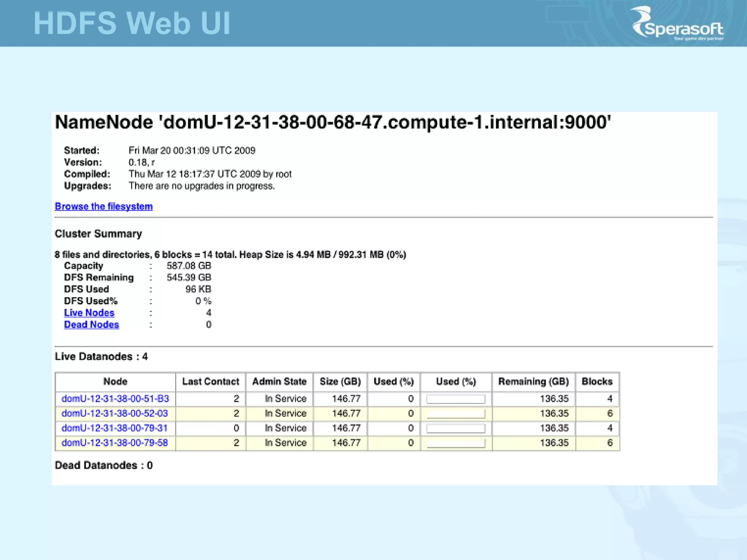
Task: Click the usage bar for domU-12-31-38-00-79-58
Action: pos(456,443)
